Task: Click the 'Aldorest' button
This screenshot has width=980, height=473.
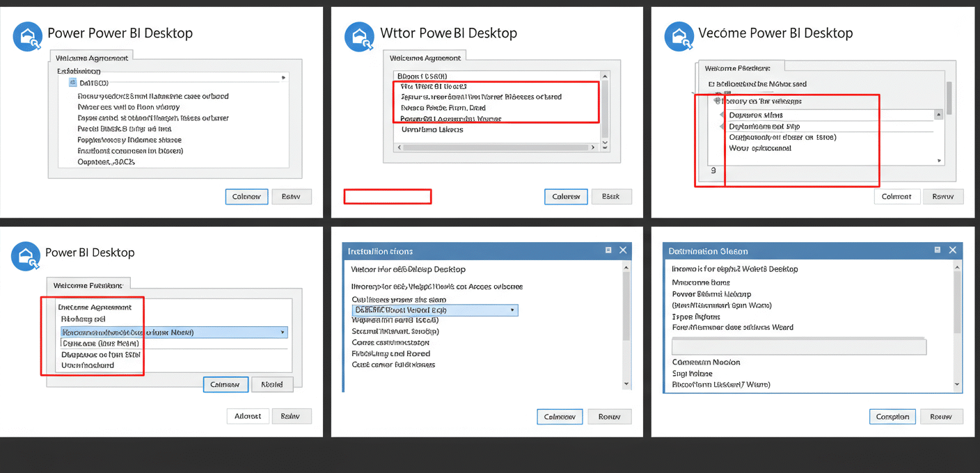Action: (248, 416)
